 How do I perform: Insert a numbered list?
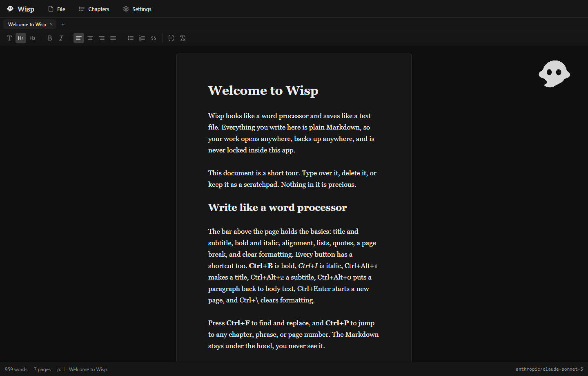pyautogui.click(x=142, y=38)
